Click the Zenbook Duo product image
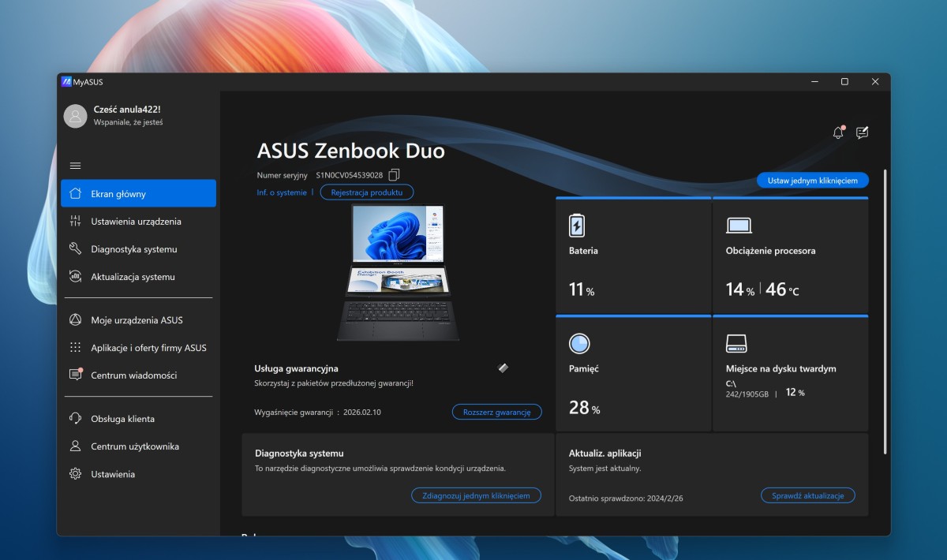Image resolution: width=947 pixels, height=560 pixels. tap(399, 272)
